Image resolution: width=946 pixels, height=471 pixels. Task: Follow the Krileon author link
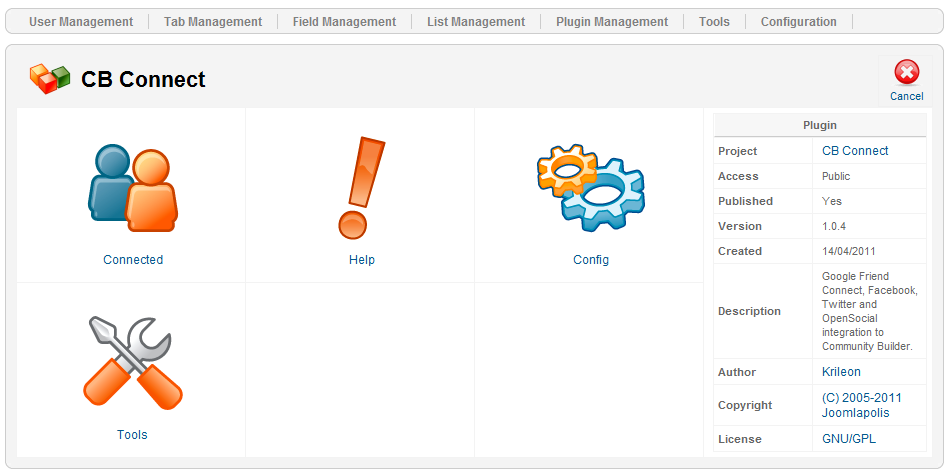pyautogui.click(x=841, y=372)
